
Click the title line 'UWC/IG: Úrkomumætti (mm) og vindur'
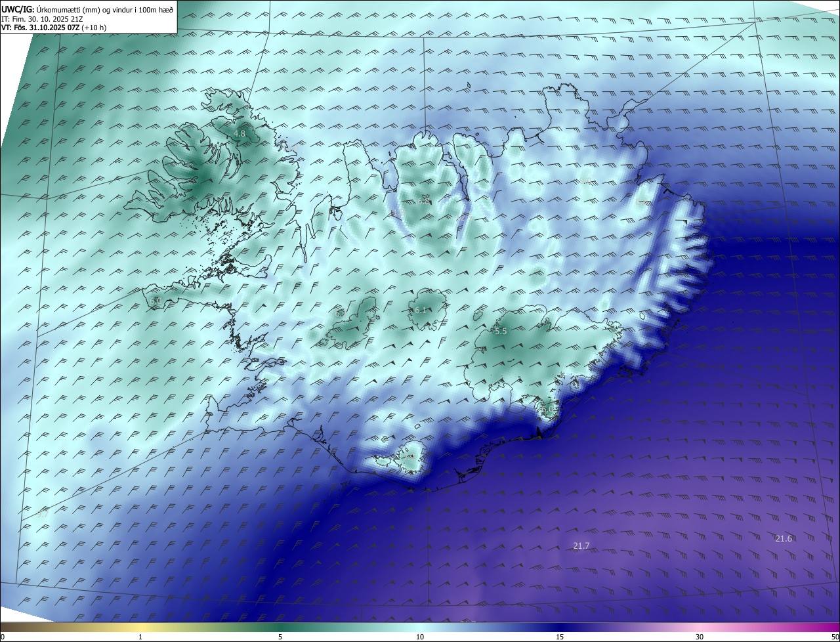coord(87,10)
